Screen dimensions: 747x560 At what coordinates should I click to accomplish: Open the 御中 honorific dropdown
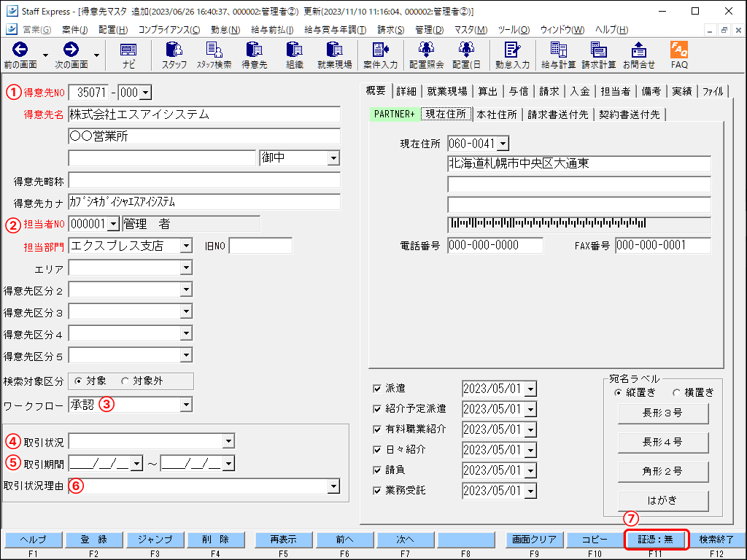tap(333, 158)
